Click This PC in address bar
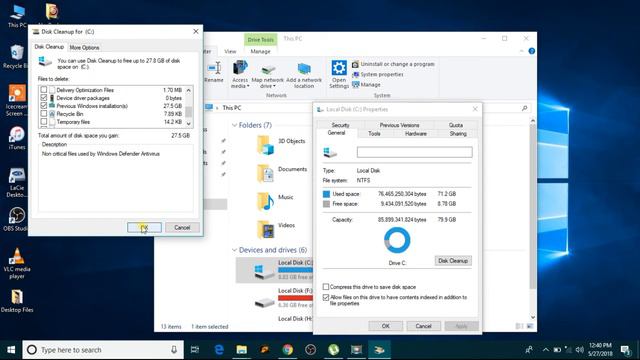The width and height of the screenshot is (640, 360). click(x=231, y=108)
